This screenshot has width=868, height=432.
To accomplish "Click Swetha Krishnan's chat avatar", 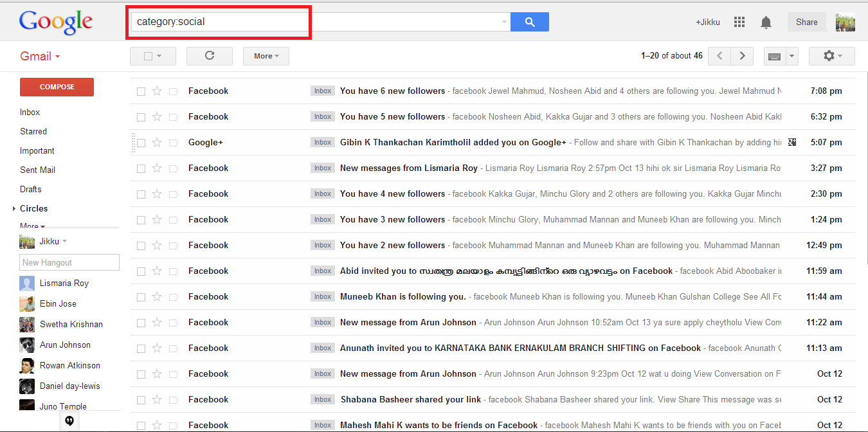I will tap(27, 325).
